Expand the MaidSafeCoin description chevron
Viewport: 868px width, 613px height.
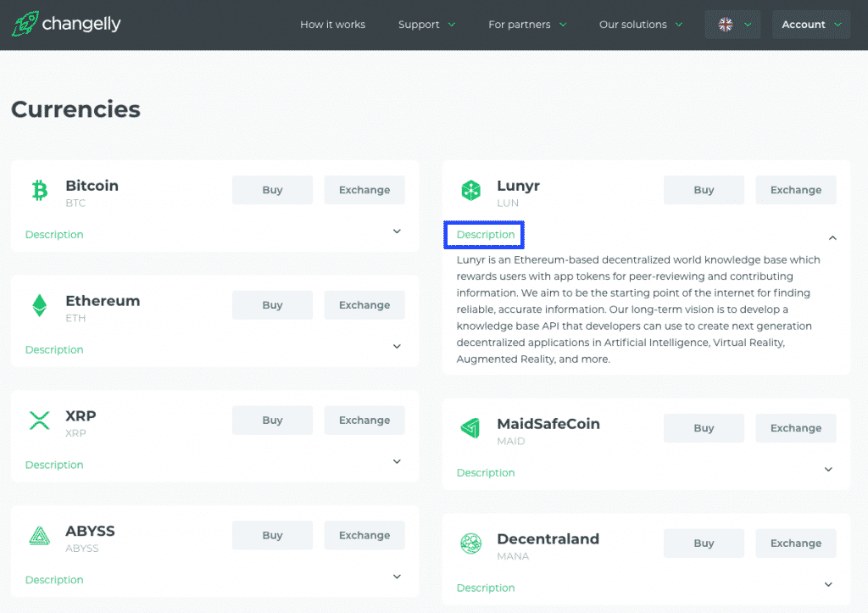(x=829, y=470)
